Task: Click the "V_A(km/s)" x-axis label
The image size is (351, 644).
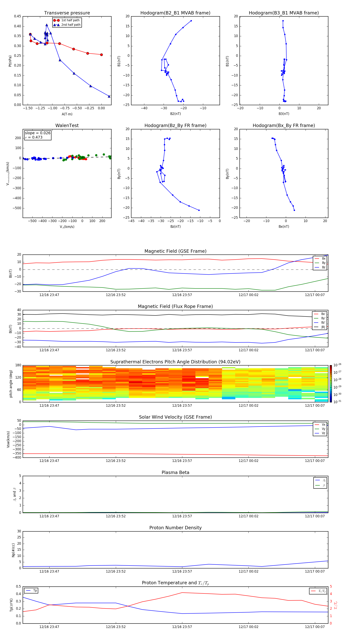Action: tap(67, 227)
